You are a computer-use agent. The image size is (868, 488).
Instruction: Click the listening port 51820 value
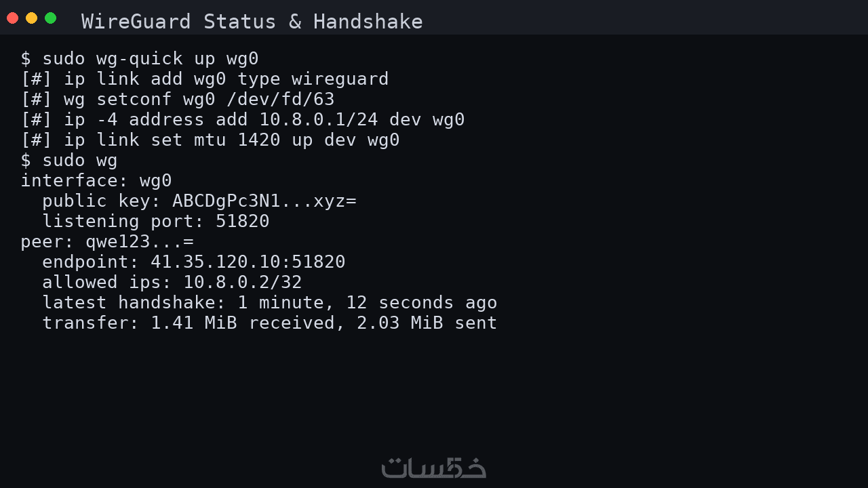pyautogui.click(x=243, y=222)
